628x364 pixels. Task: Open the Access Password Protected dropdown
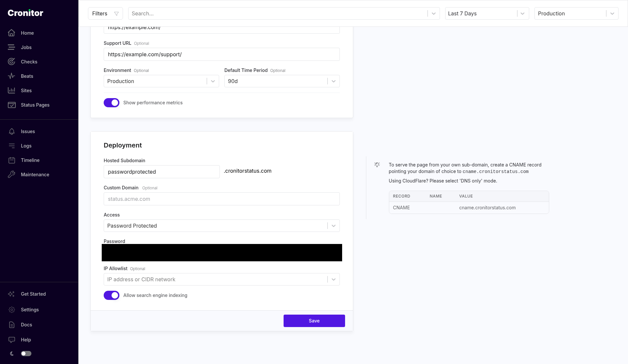pos(222,226)
